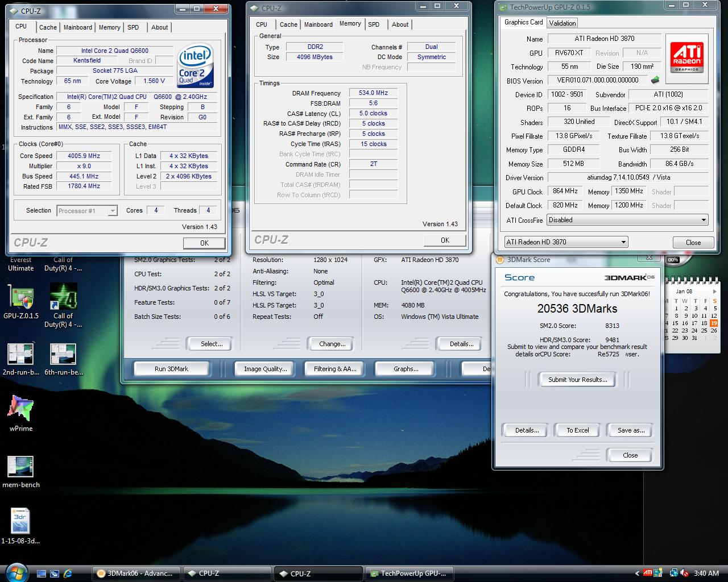The height and width of the screenshot is (582, 728).
Task: Click the network tray icon
Action: pos(674,573)
